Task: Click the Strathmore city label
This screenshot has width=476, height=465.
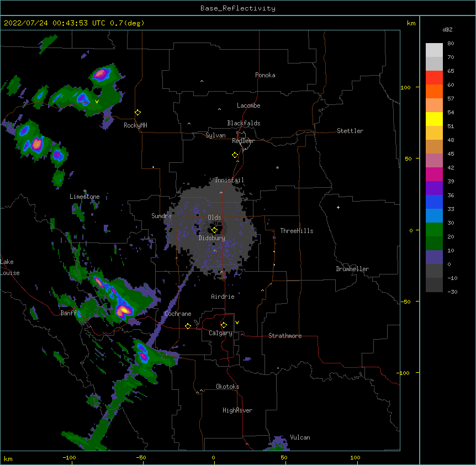Action: click(285, 336)
